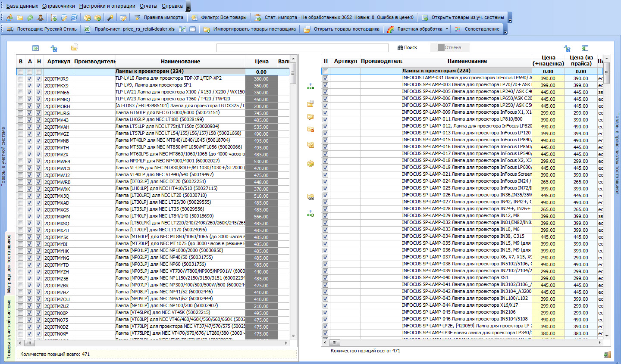Toggle right table group header row checkbox
Screen dimensions: 621x364
click(325, 72)
